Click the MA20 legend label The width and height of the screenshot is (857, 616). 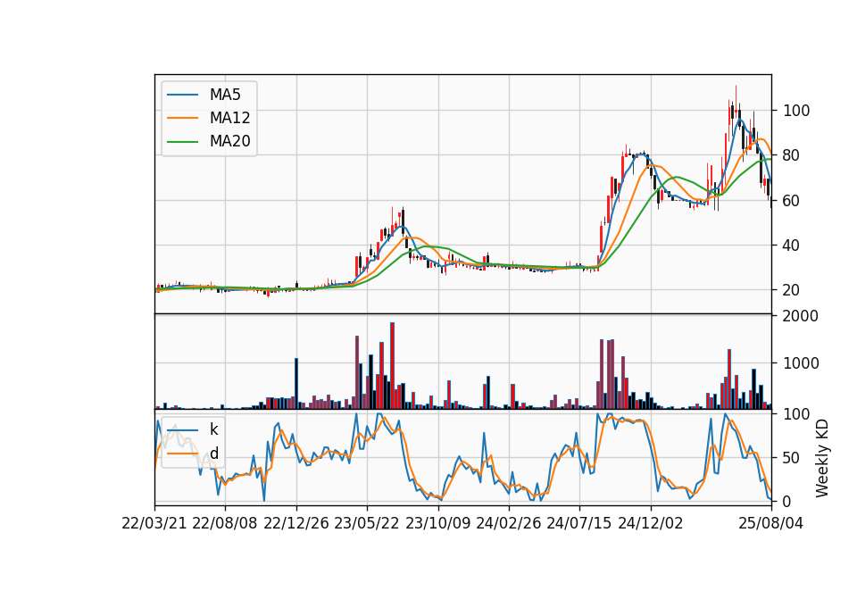click(229, 142)
